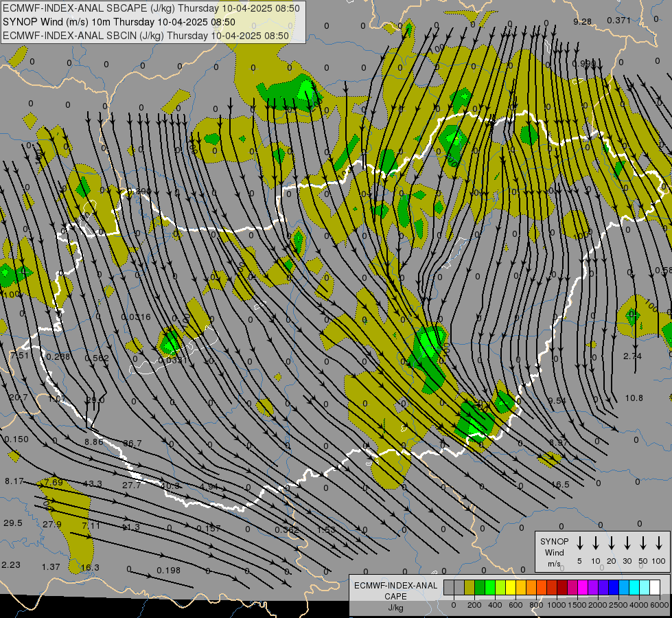This screenshot has height=618, width=672.
Task: Click the 8.17 value on the map
Action: (14, 481)
